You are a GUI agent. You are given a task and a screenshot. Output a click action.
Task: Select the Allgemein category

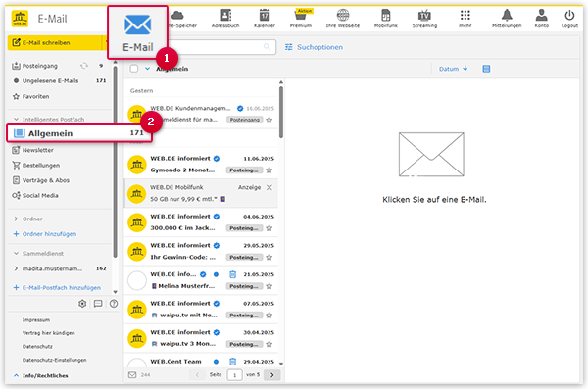click(x=78, y=133)
